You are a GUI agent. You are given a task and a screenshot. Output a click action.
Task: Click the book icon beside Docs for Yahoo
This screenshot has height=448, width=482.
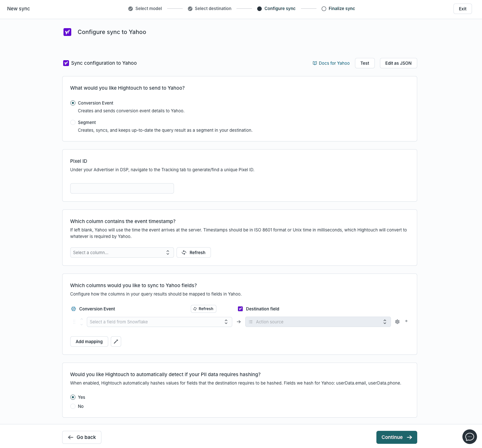[315, 63]
